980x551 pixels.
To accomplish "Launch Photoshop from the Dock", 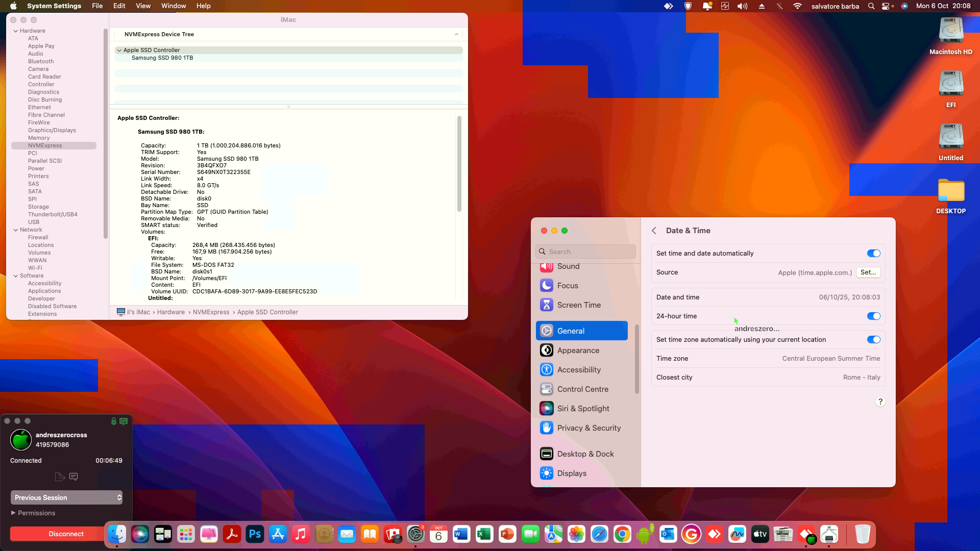I will (x=255, y=534).
